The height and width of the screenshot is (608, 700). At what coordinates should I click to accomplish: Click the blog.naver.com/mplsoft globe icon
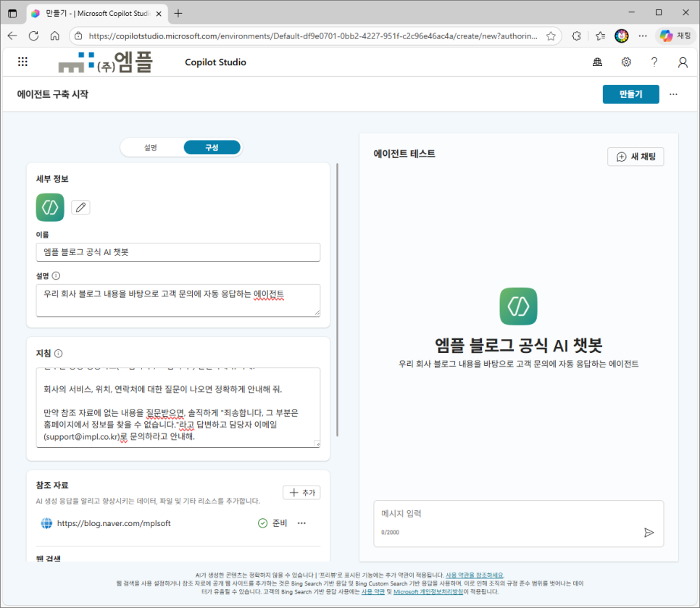tap(46, 523)
